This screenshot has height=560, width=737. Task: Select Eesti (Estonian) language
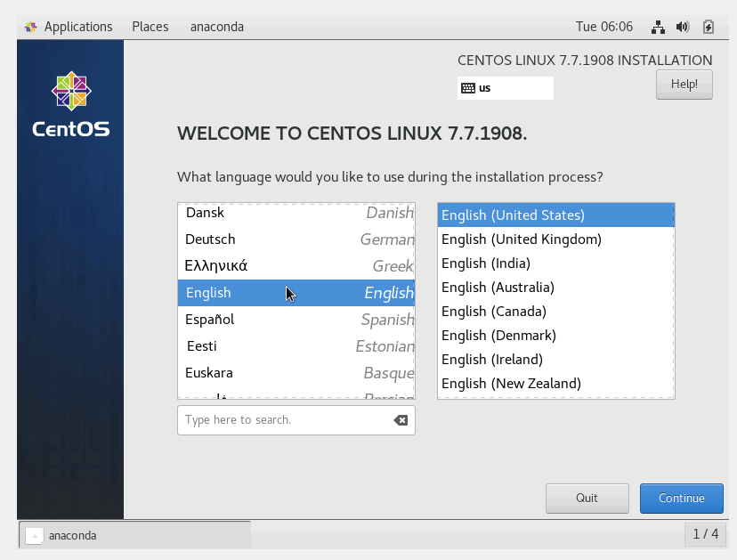pyautogui.click(x=296, y=346)
